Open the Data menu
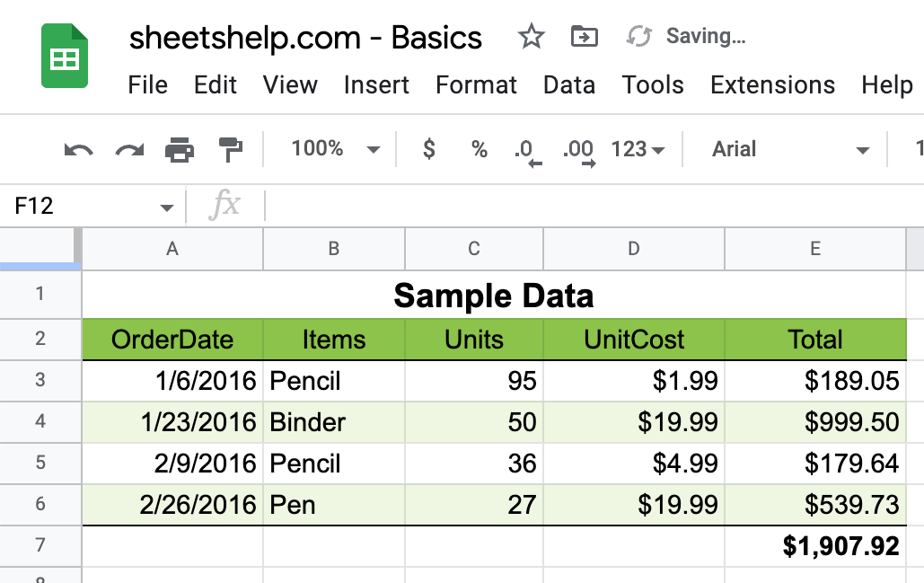Viewport: 924px width, 583px height. click(569, 85)
